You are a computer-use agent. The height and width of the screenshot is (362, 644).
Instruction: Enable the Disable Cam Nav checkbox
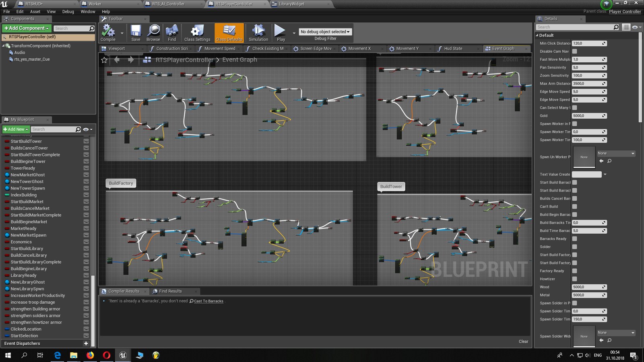click(x=575, y=51)
